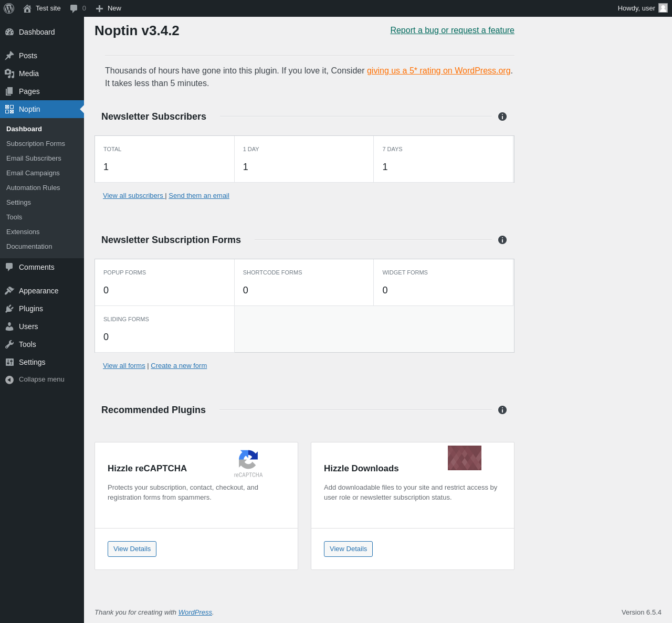
Task: Click the POPUP FORMS stat card
Action: click(165, 282)
